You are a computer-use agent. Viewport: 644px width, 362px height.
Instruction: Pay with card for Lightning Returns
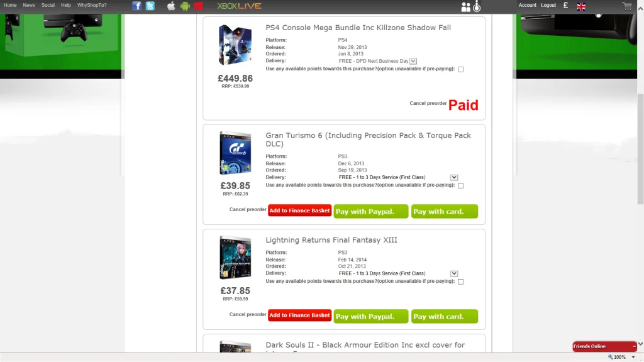445,317
